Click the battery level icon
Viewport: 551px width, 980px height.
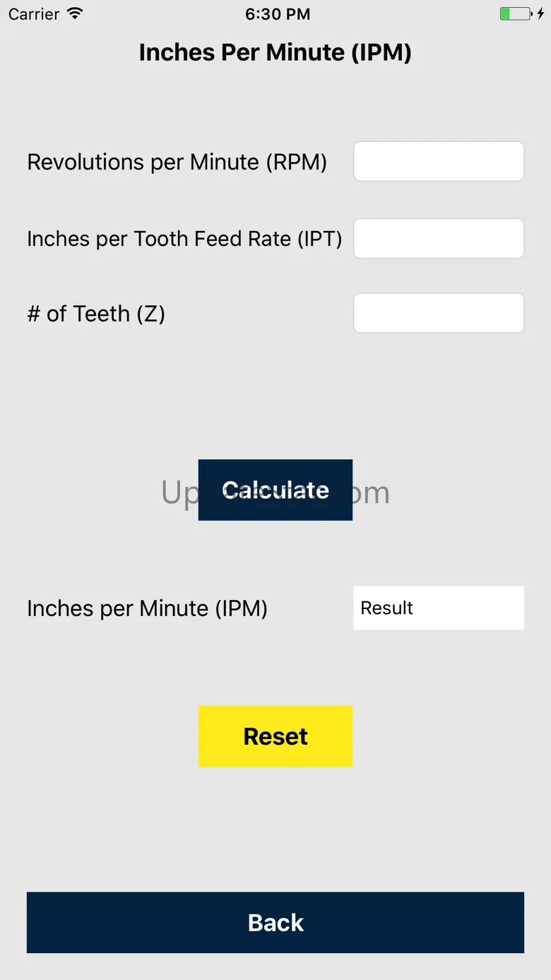[x=515, y=13]
